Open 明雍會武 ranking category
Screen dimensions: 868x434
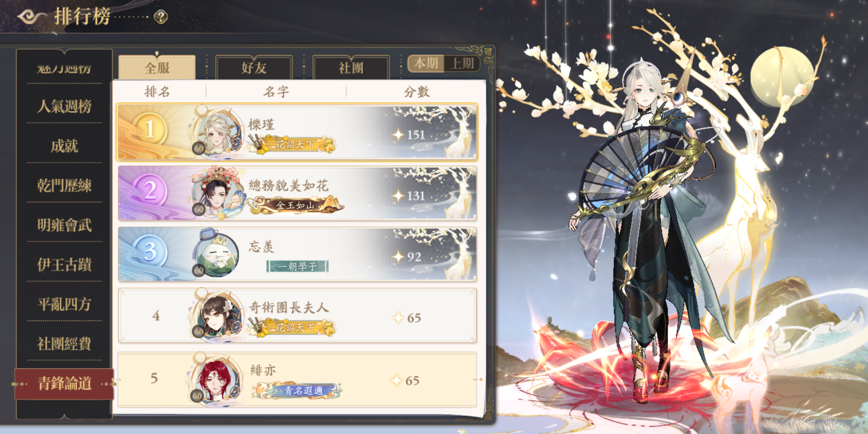click(64, 225)
